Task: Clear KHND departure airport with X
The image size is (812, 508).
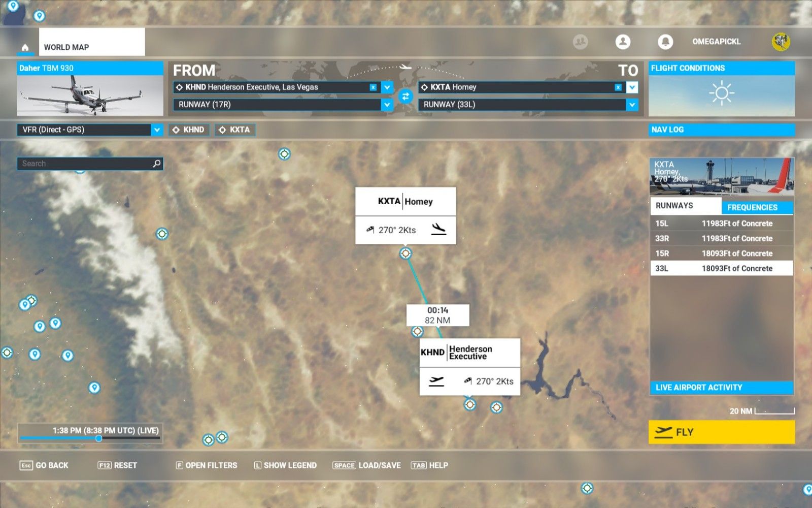Action: 373,87
